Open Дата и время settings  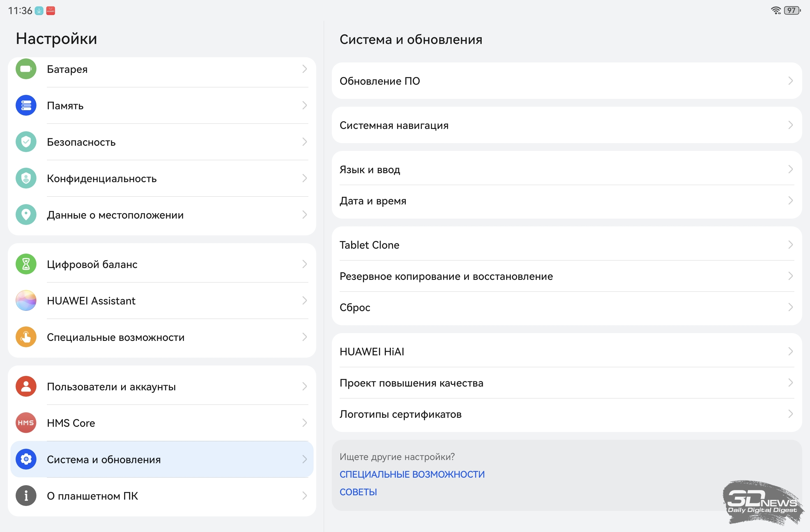coord(373,201)
